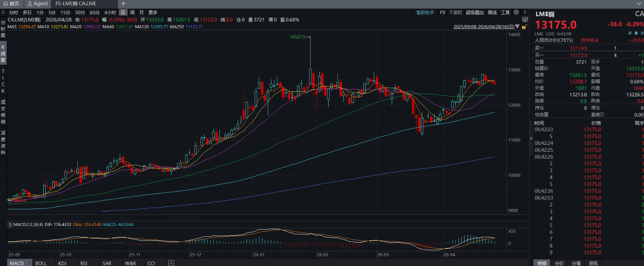Viewport: 644px width, 266px height.
Task: Remove MACD indicator with its X
Action: tap(30, 263)
